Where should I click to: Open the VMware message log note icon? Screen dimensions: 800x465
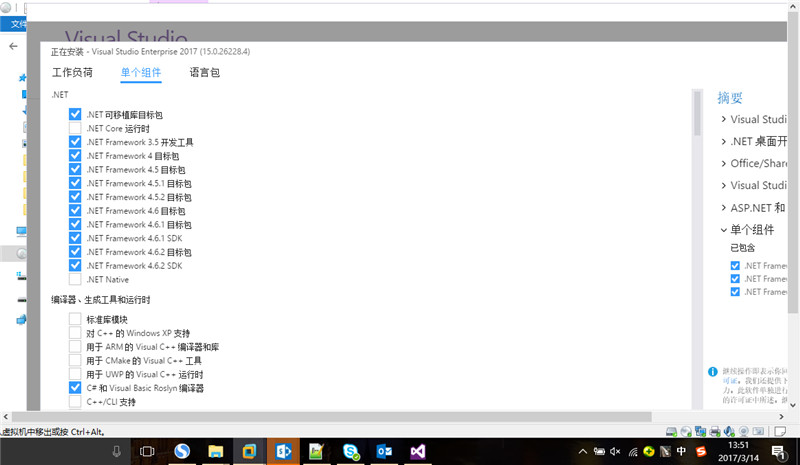pyautogui.click(x=780, y=431)
